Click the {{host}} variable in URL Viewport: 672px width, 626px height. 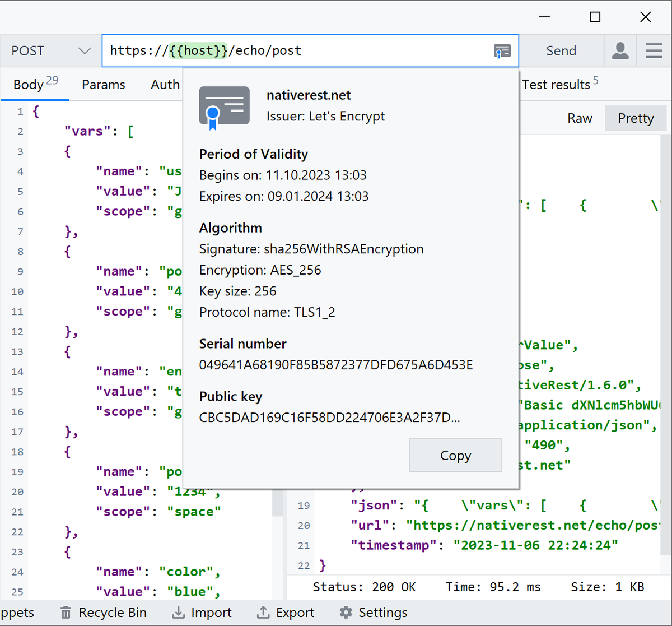(x=199, y=50)
